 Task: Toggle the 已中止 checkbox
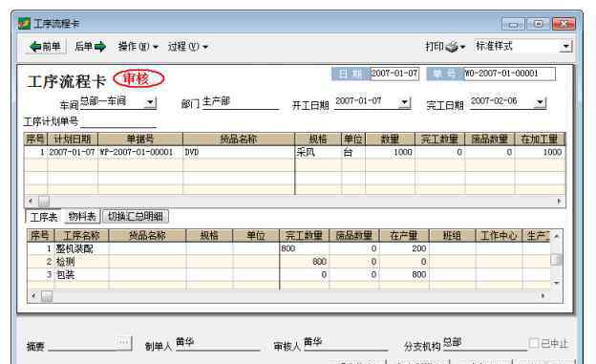[534, 343]
